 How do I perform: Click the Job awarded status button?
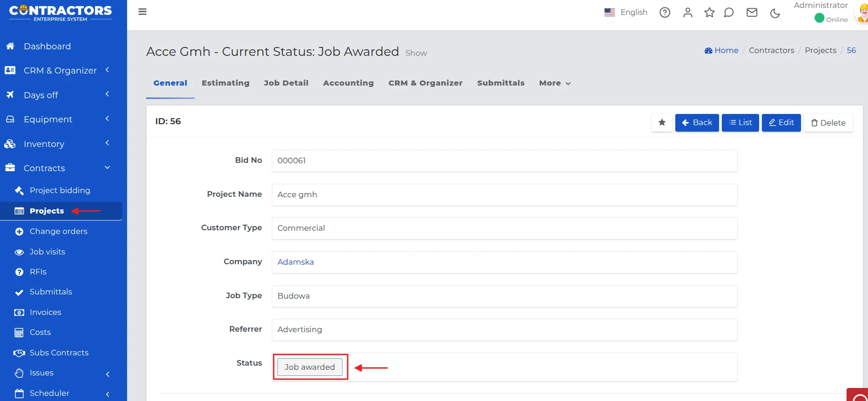tap(310, 367)
